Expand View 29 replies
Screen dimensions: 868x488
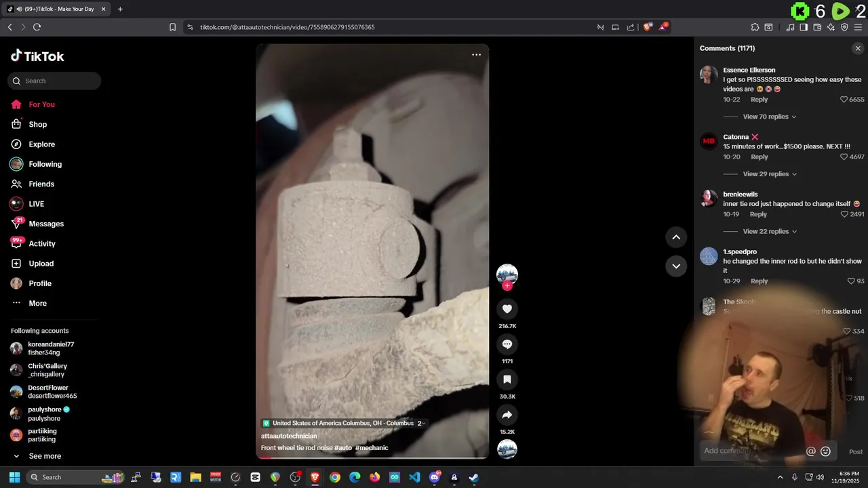(769, 174)
